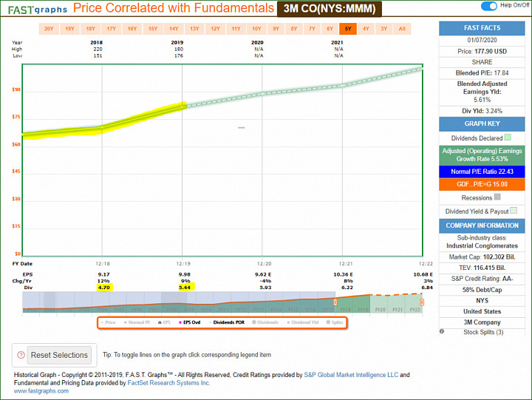This screenshot has width=532, height=400.
Task: Select the 19Y time frame tab
Action: click(x=69, y=29)
